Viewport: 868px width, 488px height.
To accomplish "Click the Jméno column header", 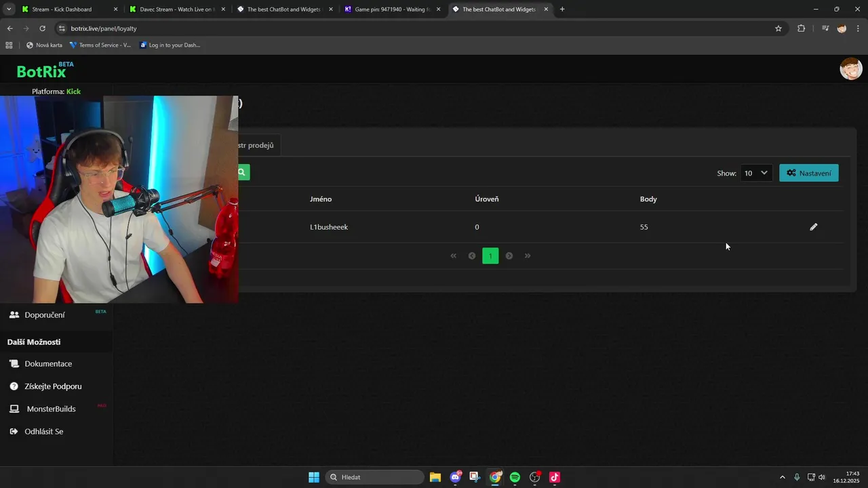I will click(321, 199).
